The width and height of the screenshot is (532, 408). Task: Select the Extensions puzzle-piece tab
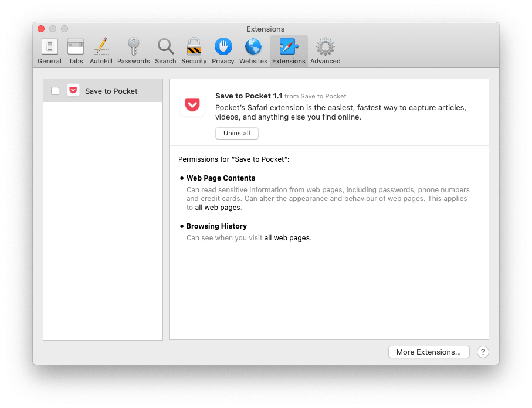coord(289,51)
